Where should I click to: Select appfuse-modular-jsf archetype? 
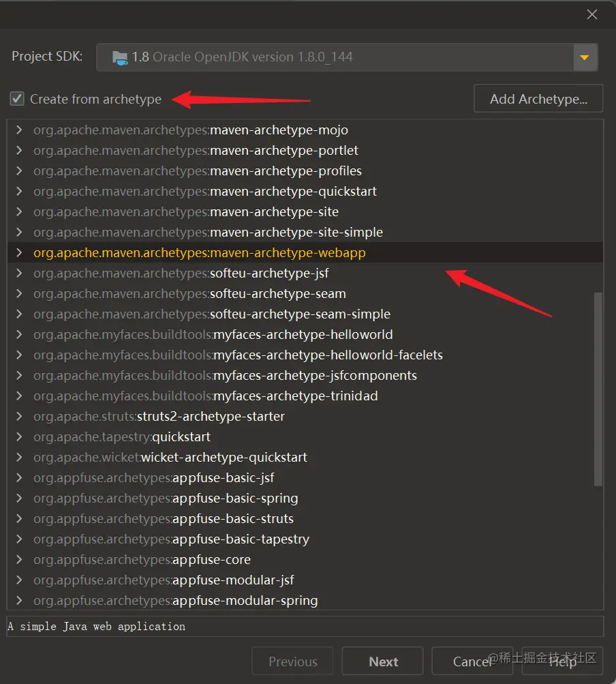164,580
